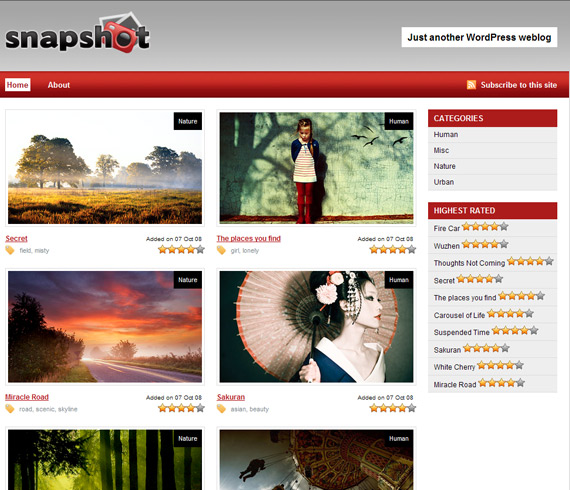This screenshot has width=570, height=490.
Task: Open Fire Car in Highest Rated
Action: [x=447, y=228]
